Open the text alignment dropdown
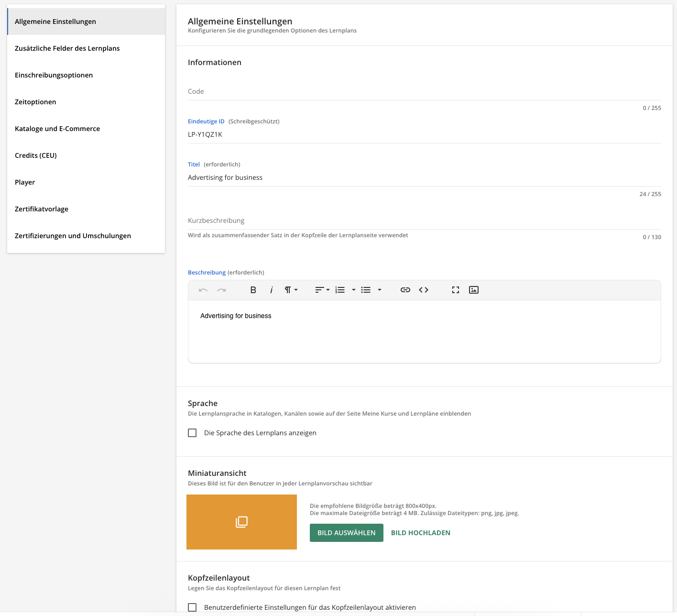 (322, 290)
